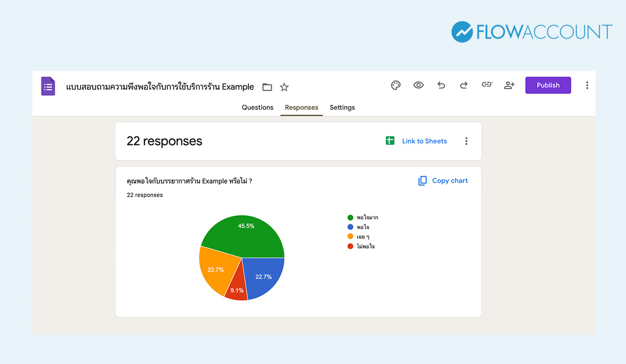The height and width of the screenshot is (364, 626).
Task: Star the form using the star icon
Action: tap(284, 87)
